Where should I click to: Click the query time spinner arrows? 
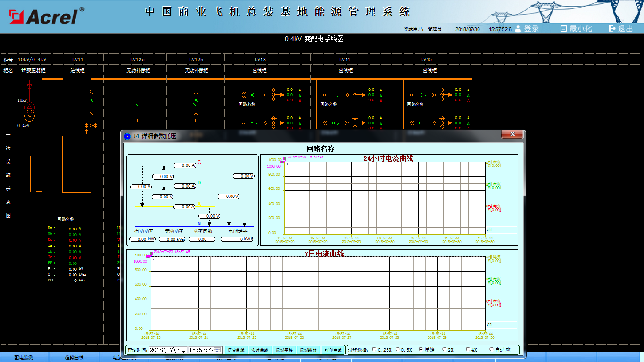click(x=217, y=350)
